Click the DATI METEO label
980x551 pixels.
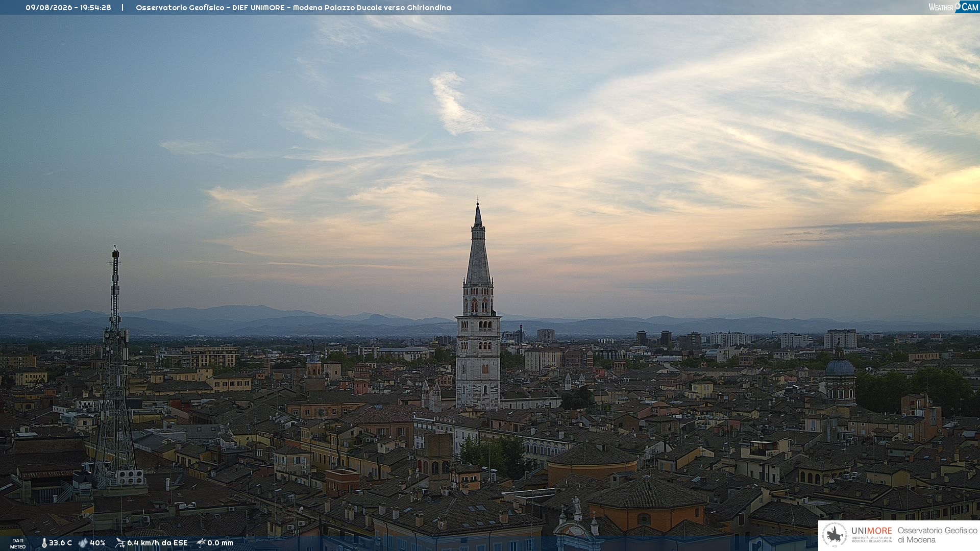tap(18, 544)
